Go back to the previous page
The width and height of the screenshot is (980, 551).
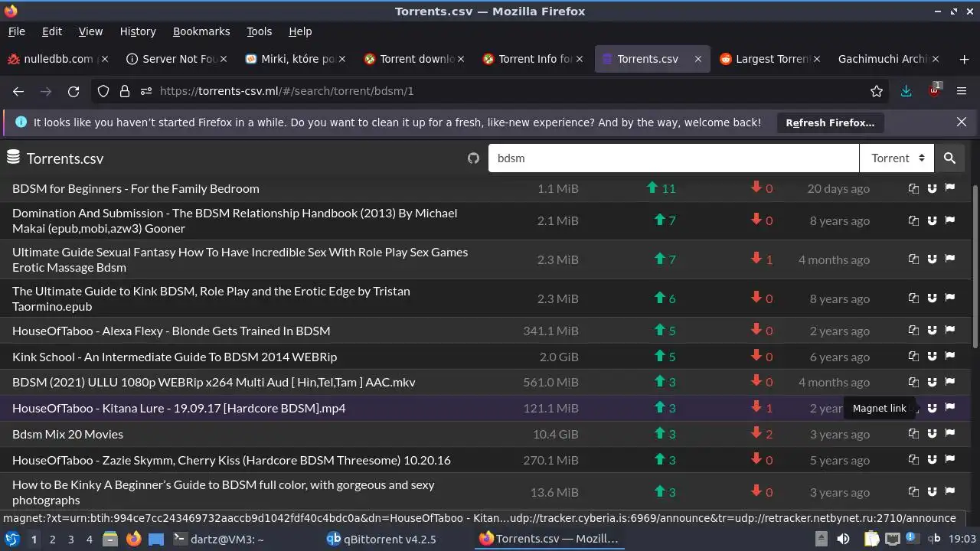tap(18, 91)
